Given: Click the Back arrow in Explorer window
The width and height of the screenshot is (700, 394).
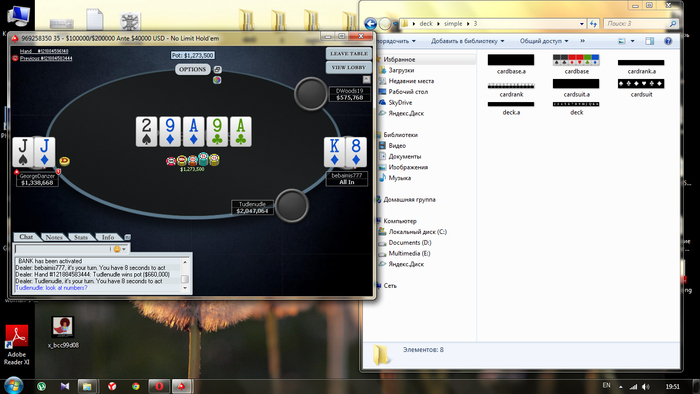Looking at the screenshot, I should [371, 24].
